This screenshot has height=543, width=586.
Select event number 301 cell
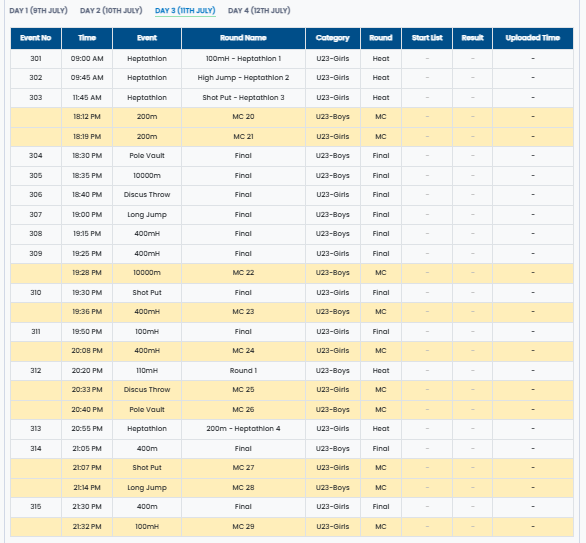click(36, 59)
